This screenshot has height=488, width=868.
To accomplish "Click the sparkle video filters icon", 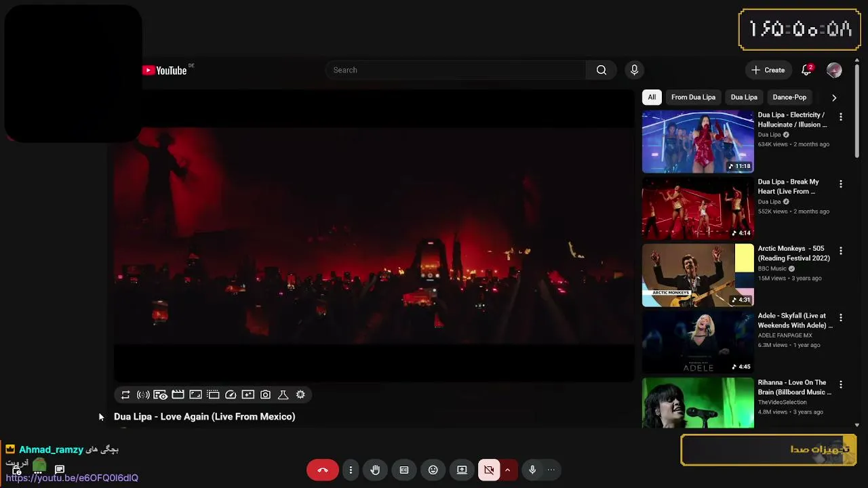I will (248, 394).
